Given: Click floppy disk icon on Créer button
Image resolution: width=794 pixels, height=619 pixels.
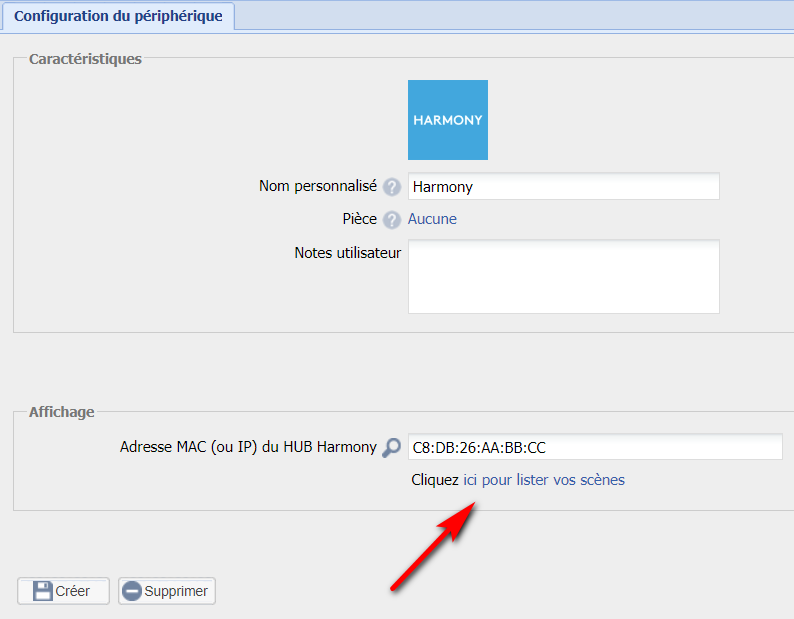Looking at the screenshot, I should 42,591.
